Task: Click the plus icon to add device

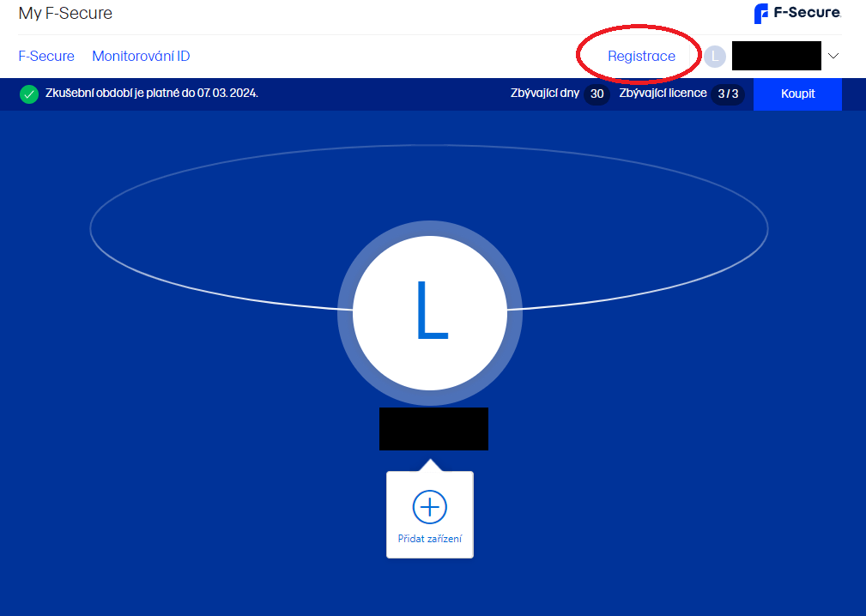Action: click(430, 507)
